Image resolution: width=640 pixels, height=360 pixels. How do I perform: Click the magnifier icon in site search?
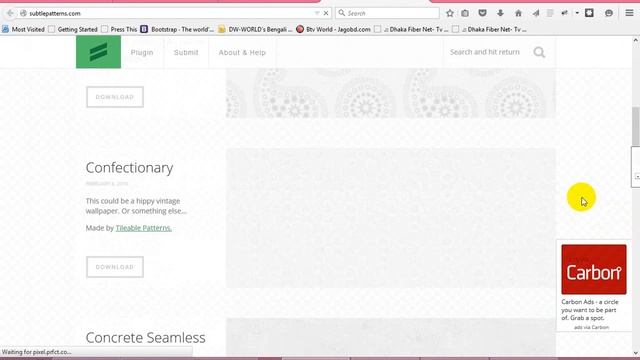(x=539, y=52)
